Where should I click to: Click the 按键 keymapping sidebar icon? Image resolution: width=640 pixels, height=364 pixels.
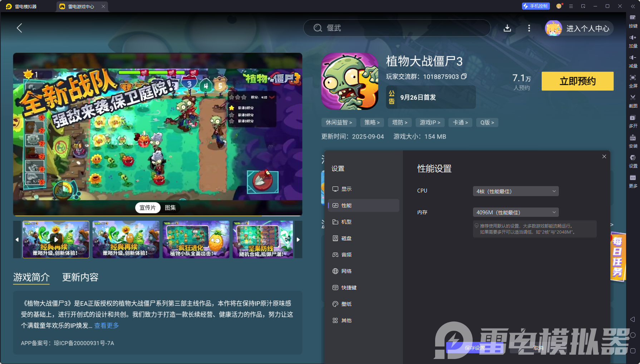pos(633,21)
